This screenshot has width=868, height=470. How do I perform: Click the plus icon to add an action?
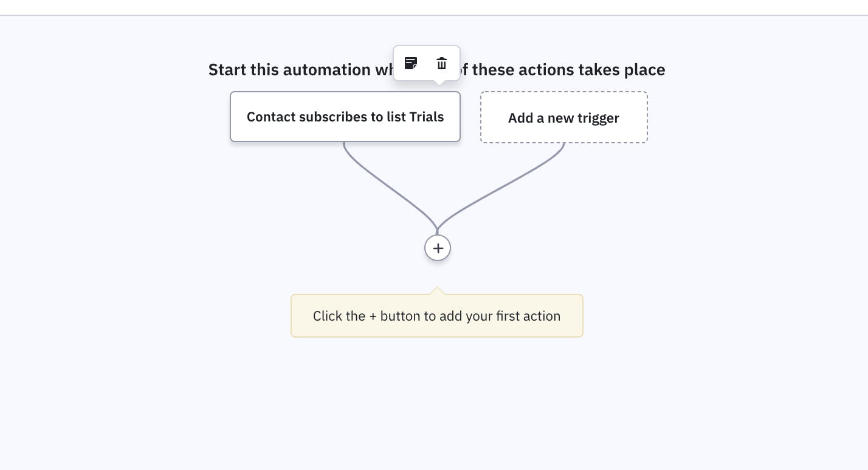click(x=438, y=248)
